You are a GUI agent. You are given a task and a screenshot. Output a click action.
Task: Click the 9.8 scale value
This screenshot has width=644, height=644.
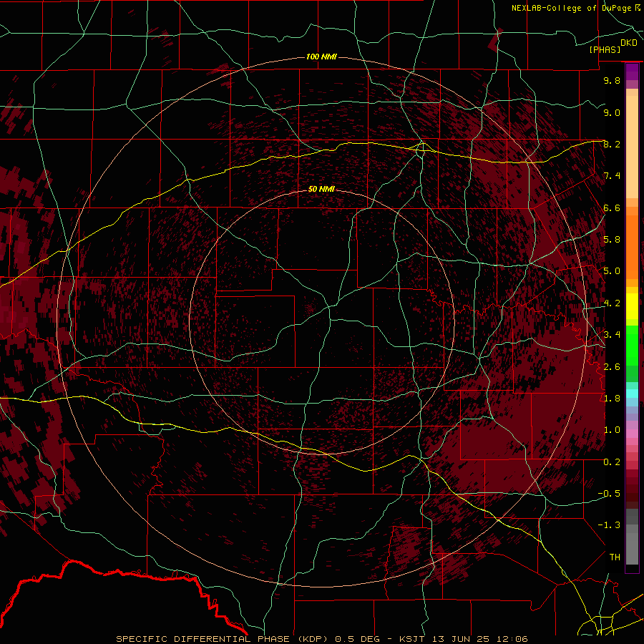pyautogui.click(x=612, y=80)
